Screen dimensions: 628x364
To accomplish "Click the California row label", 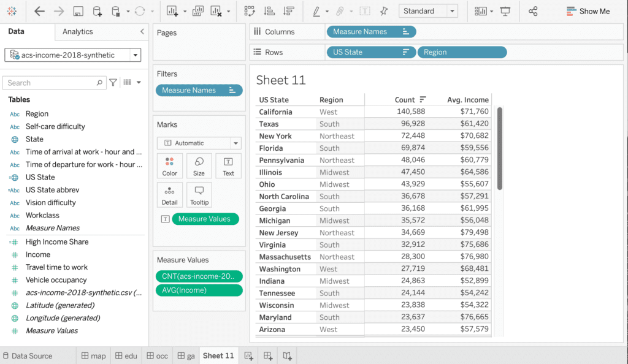I will coord(275,112).
